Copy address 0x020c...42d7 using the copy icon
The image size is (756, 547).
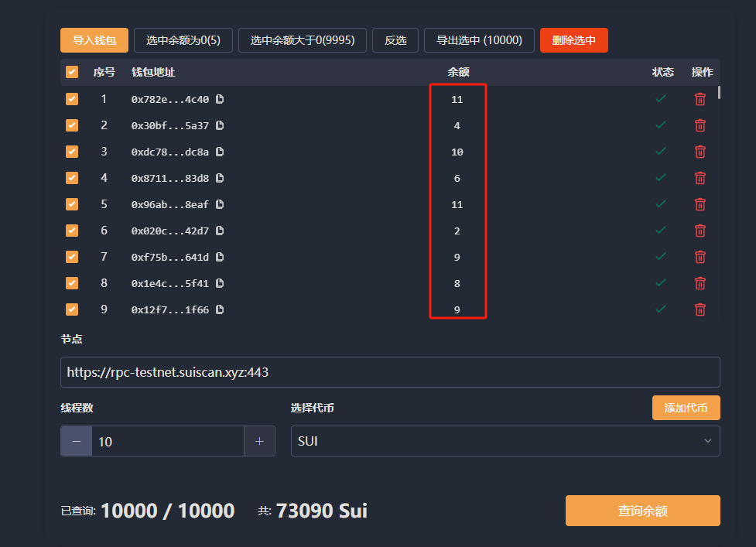tap(220, 231)
